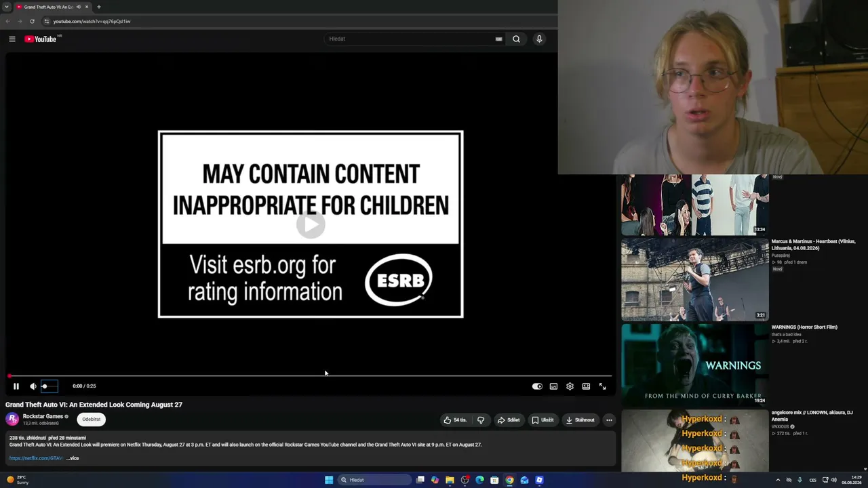Go forward in browser history
The image size is (868, 488).
pos(20,21)
